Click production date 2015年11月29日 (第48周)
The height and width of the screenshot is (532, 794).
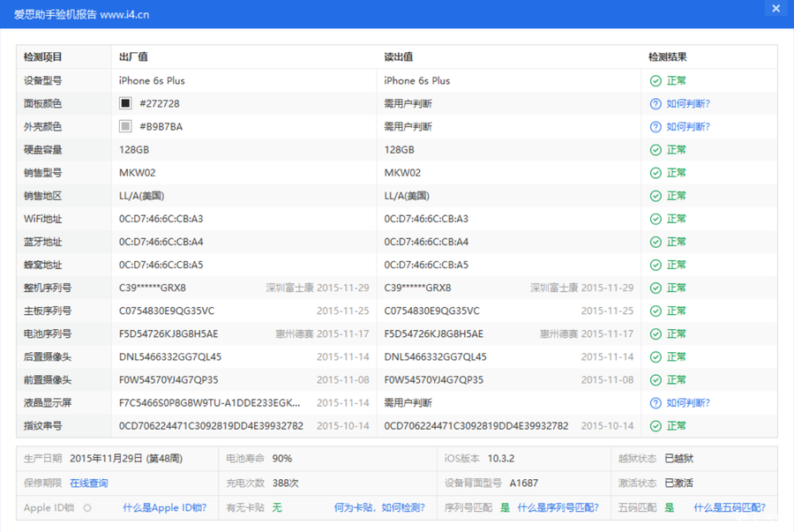point(126,459)
